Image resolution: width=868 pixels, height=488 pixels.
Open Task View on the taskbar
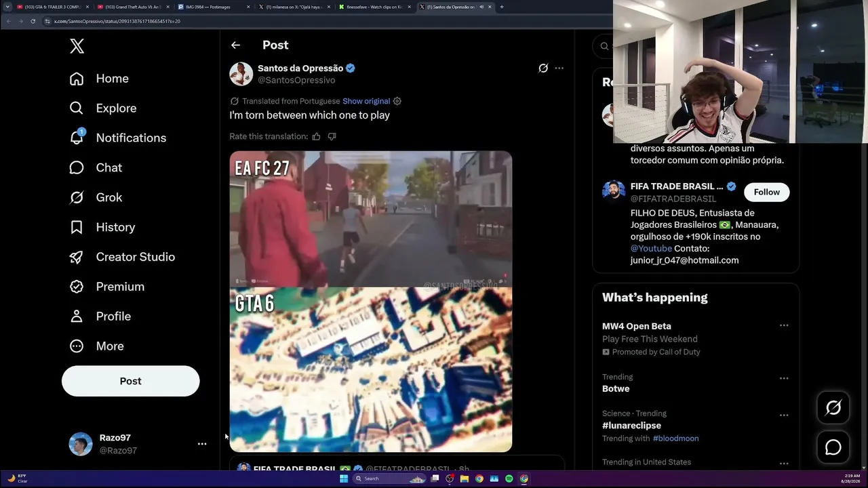(435, 479)
